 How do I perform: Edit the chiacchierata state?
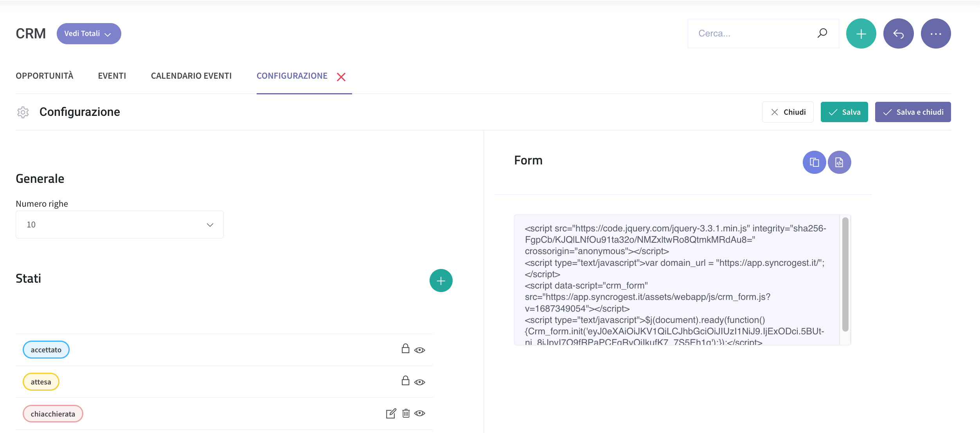pyautogui.click(x=391, y=413)
